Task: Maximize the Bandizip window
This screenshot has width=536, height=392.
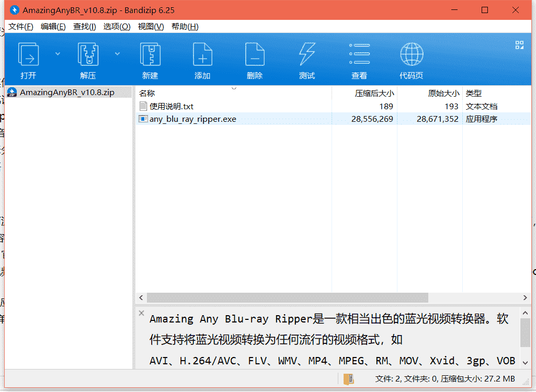Action: click(x=485, y=10)
